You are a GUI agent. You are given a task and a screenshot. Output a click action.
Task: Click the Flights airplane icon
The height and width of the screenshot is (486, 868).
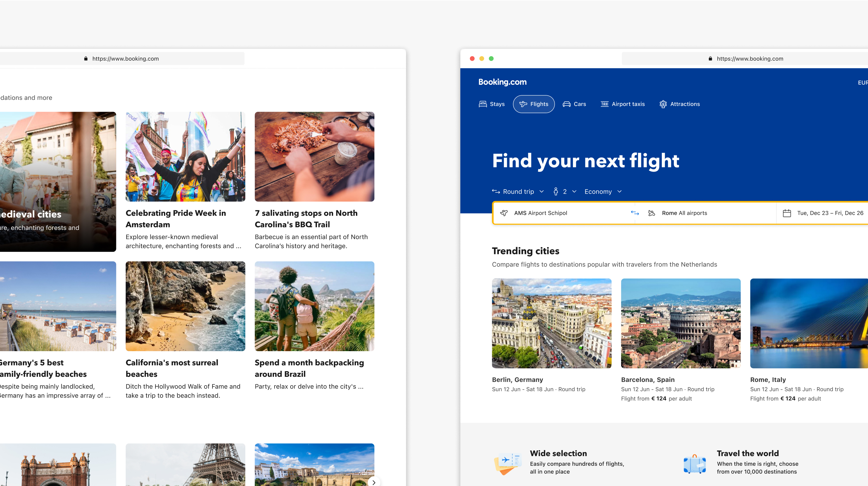[523, 104]
